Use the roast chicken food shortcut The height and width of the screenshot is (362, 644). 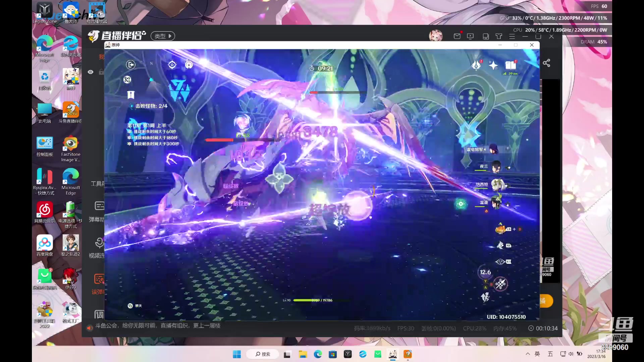click(500, 229)
